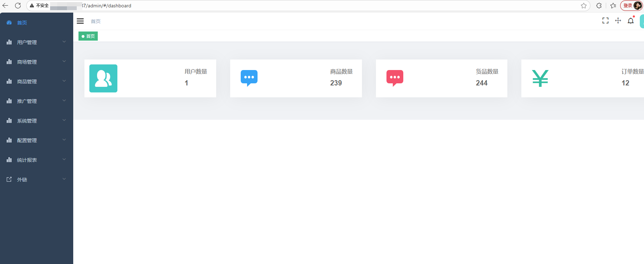The height and width of the screenshot is (264, 644).
Task: Open the notification bell
Action: tap(631, 21)
